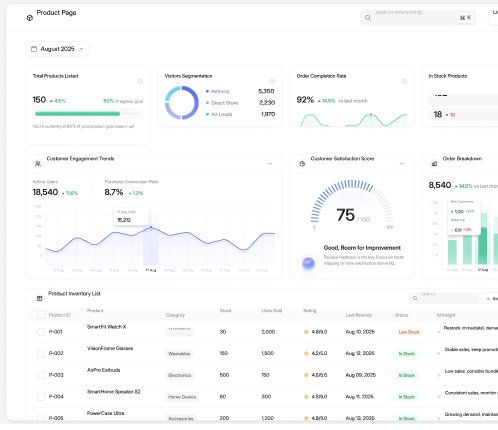
Task: Sort by the Status column header
Action: [401, 315]
